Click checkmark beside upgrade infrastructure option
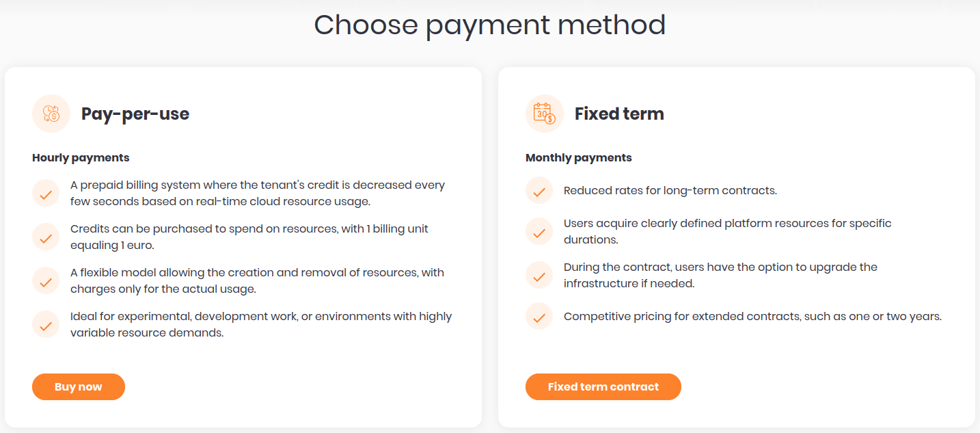Image resolution: width=980 pixels, height=433 pixels. pos(539,276)
